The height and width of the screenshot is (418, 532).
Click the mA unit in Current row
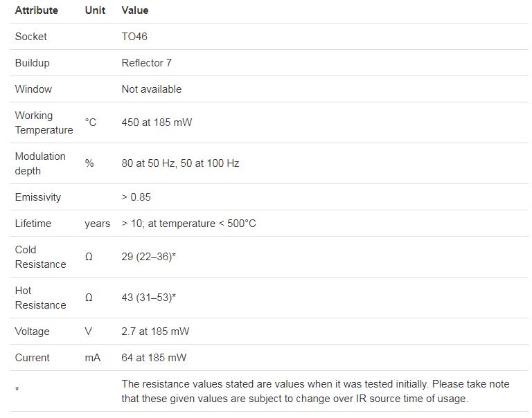pos(93,358)
